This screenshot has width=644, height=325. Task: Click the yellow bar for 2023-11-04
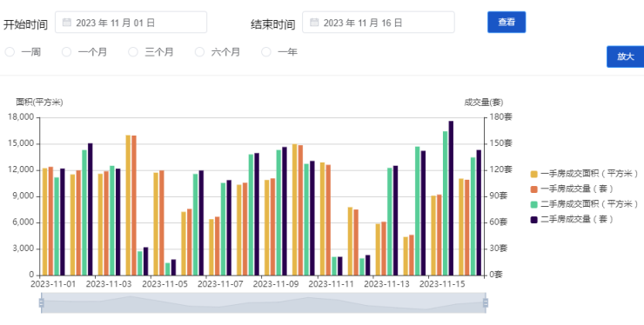pyautogui.click(x=128, y=205)
